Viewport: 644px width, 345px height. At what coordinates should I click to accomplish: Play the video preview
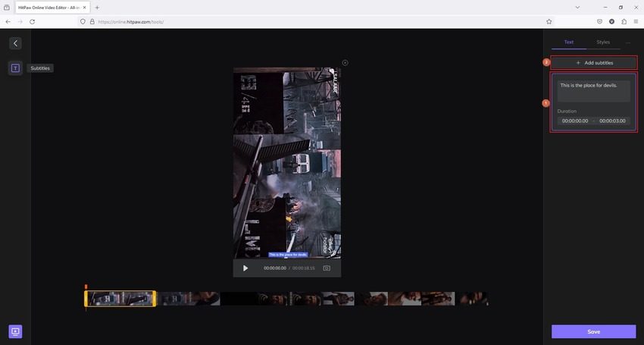point(245,268)
